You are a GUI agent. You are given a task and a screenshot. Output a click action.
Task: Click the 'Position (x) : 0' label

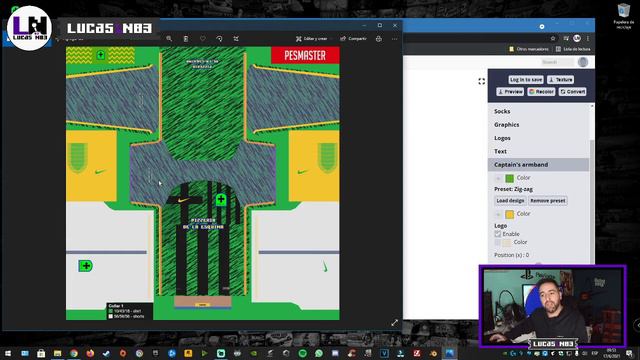click(511, 255)
